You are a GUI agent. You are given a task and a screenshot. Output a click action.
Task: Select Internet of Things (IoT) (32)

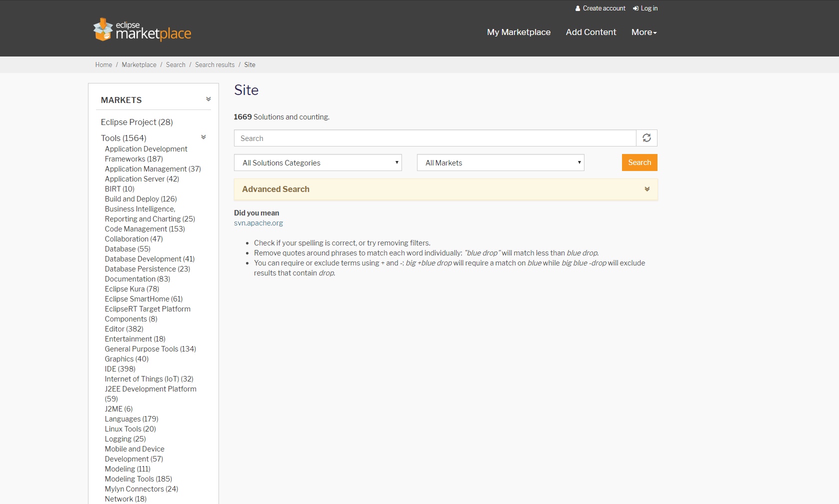point(149,379)
